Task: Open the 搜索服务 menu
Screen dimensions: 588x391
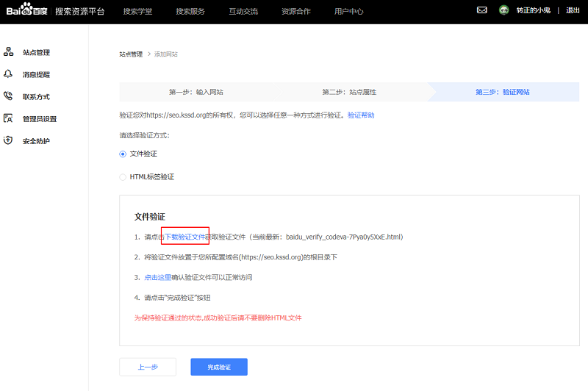Action: point(190,11)
